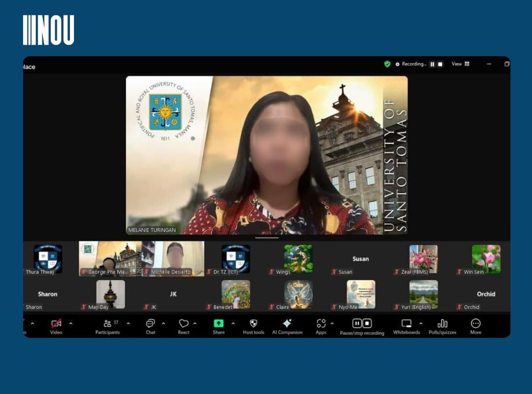The width and height of the screenshot is (532, 394).
Task: Click muted mic icon beside Nyo Me
Action: tap(334, 307)
